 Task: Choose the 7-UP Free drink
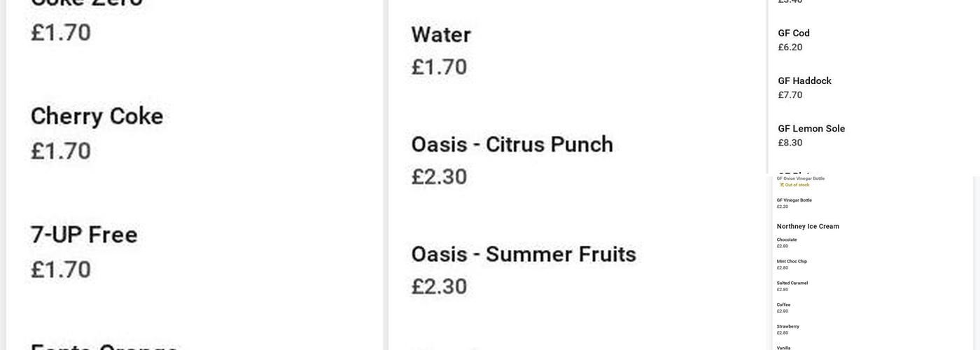(x=84, y=235)
